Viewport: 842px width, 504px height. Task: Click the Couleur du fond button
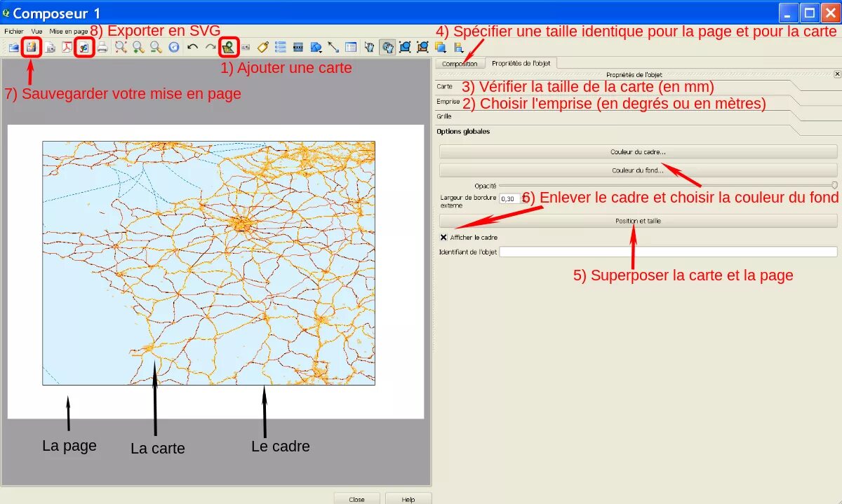pyautogui.click(x=638, y=170)
